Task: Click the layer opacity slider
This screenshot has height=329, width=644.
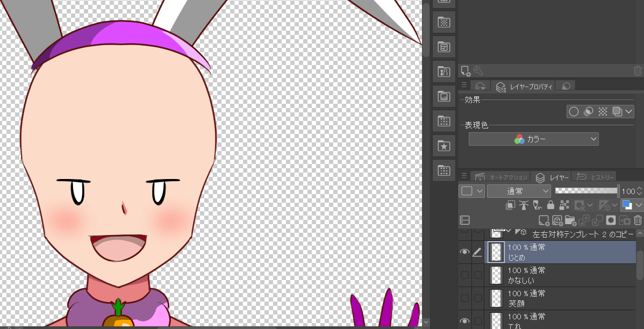Action: click(586, 191)
